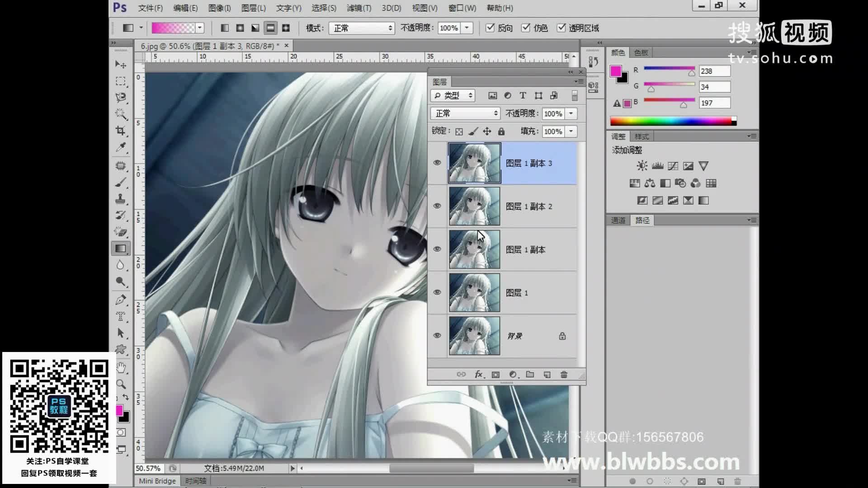Open the Mini Bridge tab
This screenshot has height=488, width=868.
point(157,481)
